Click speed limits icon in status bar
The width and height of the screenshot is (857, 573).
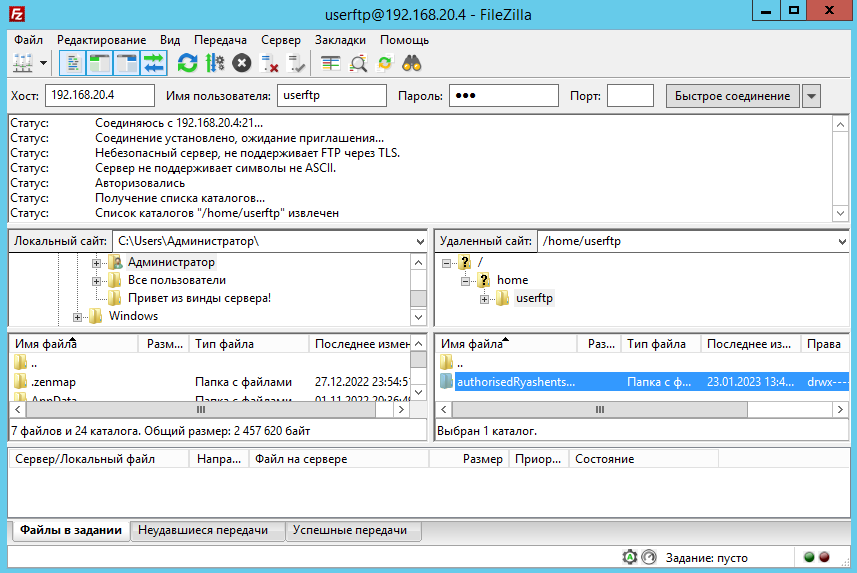coord(649,557)
